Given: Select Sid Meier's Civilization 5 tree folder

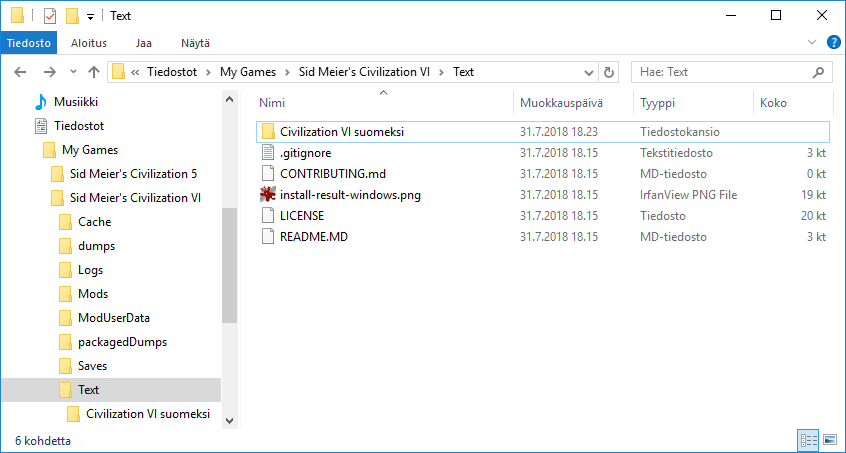Looking at the screenshot, I should tap(133, 174).
